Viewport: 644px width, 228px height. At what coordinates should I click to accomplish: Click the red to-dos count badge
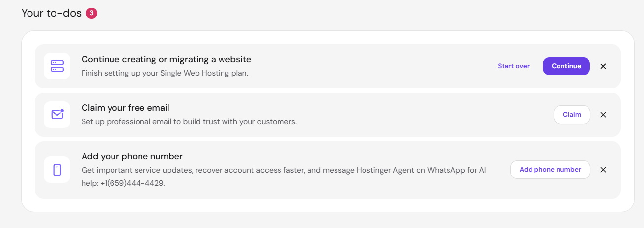(91, 13)
